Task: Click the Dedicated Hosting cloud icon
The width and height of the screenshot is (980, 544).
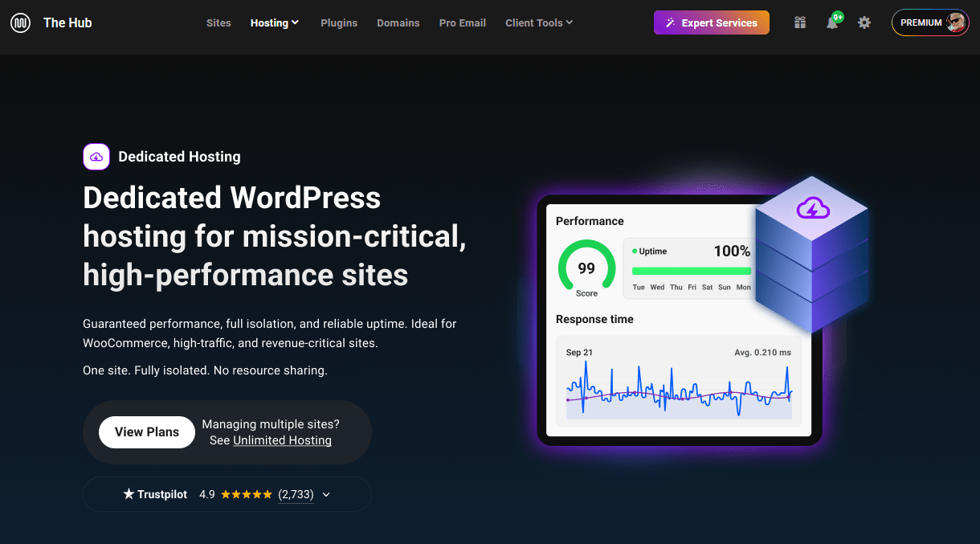Action: coord(96,157)
